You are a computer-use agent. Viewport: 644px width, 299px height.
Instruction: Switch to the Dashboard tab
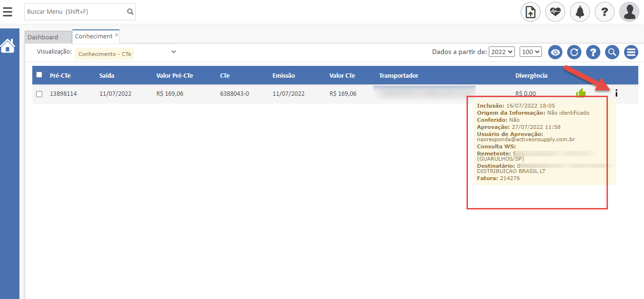pyautogui.click(x=43, y=37)
